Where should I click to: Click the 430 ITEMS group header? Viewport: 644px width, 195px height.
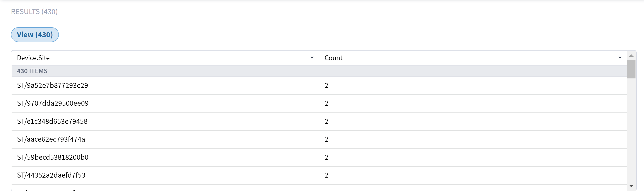[32, 71]
